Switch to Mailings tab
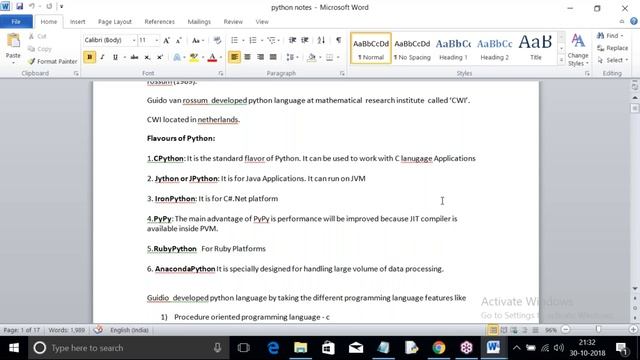The image size is (640, 360). pos(199,22)
